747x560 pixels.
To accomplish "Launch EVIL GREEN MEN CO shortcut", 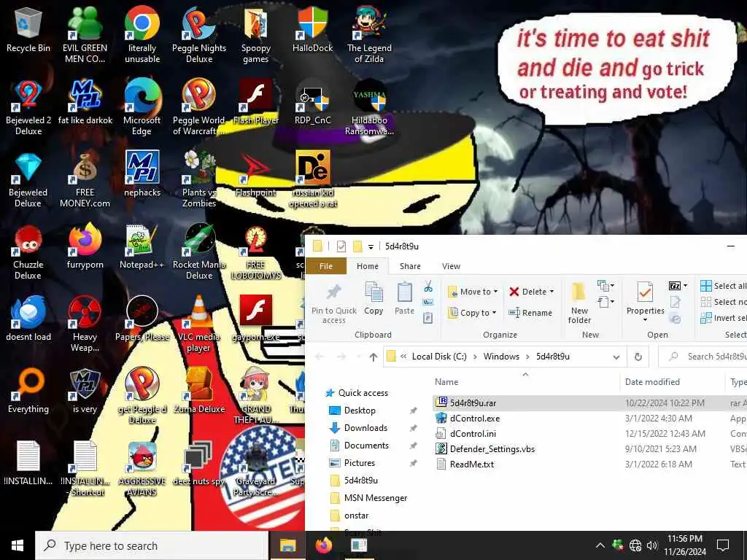I will [85, 34].
